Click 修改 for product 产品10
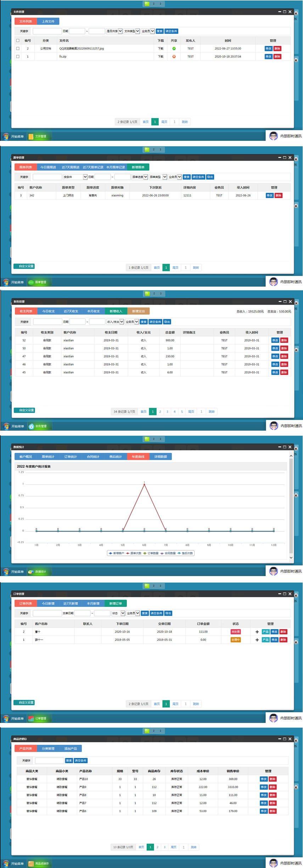 264,779
